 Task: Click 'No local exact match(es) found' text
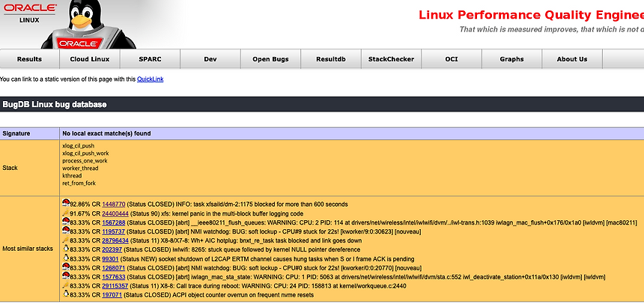pos(106,133)
